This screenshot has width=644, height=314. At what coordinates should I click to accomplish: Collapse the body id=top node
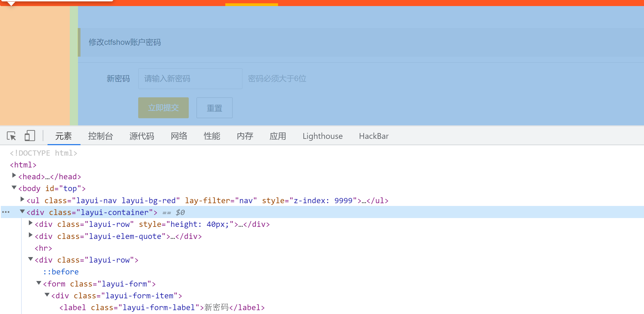[14, 188]
